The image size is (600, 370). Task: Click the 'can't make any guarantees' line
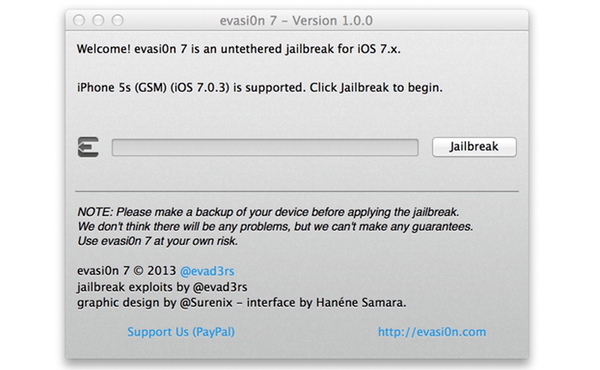pyautogui.click(x=276, y=227)
